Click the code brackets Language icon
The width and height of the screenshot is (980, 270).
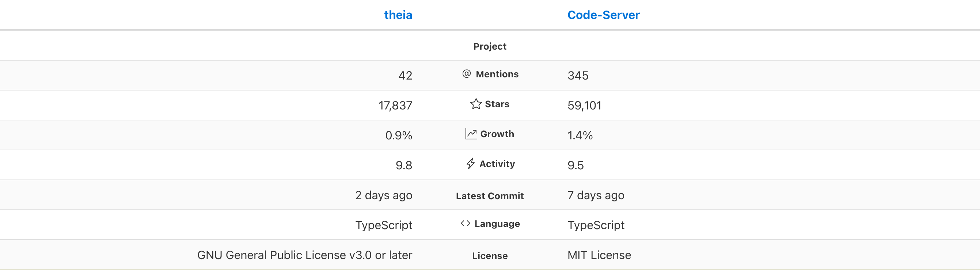click(x=465, y=223)
